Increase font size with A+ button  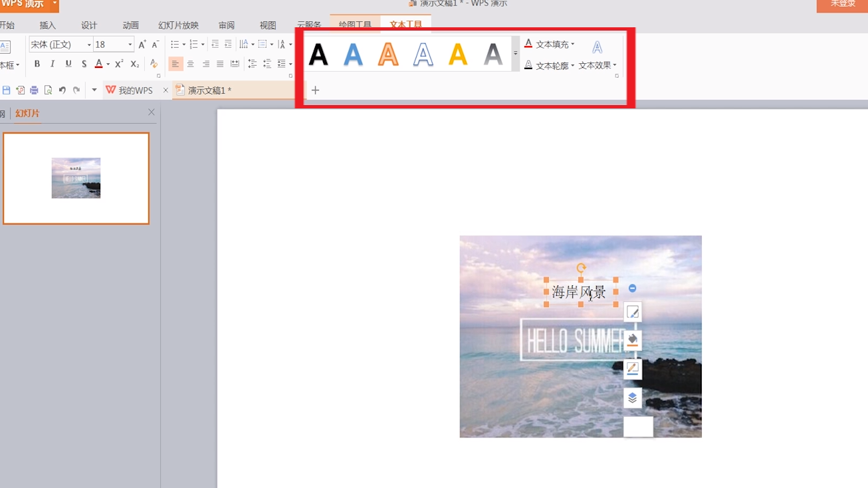pyautogui.click(x=142, y=45)
